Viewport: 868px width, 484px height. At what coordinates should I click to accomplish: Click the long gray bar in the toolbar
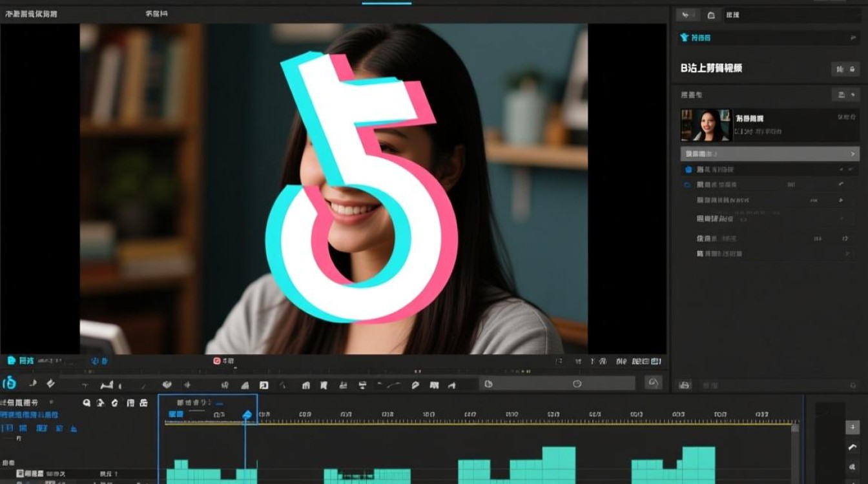pyautogui.click(x=557, y=384)
